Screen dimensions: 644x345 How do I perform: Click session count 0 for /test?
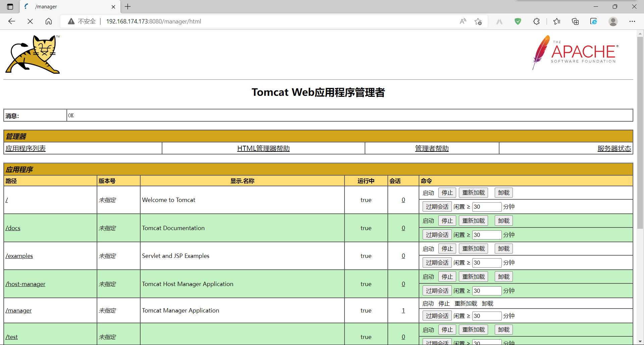coord(403,337)
